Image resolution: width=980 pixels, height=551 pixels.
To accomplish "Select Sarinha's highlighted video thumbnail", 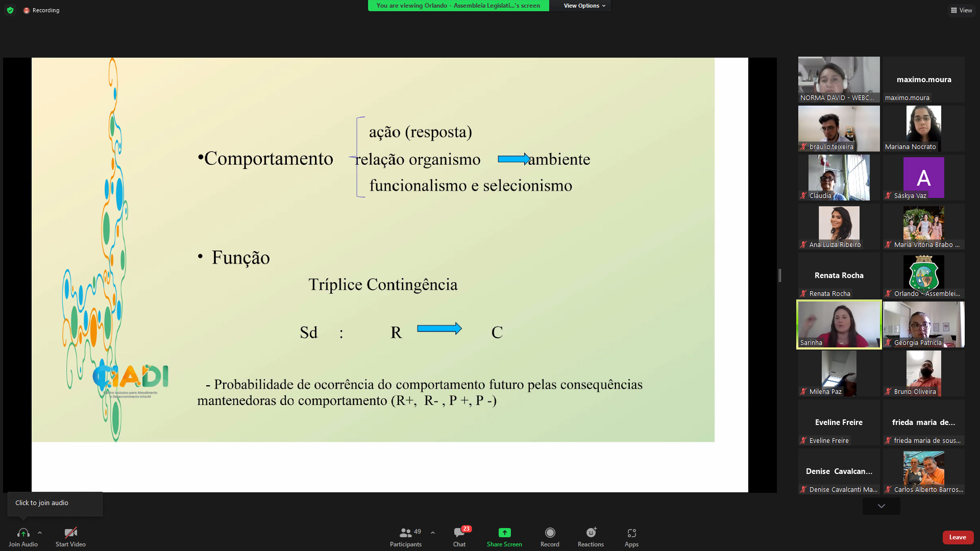I will coord(839,324).
